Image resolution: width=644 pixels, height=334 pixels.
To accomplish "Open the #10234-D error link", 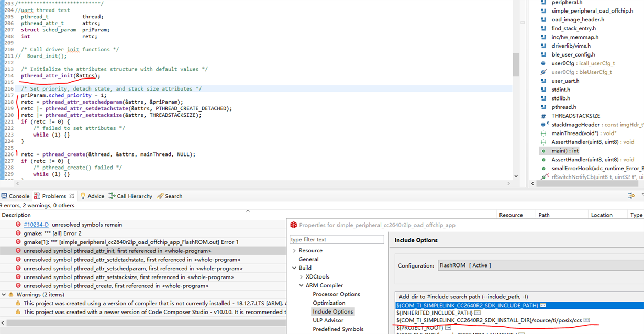I will pos(36,225).
